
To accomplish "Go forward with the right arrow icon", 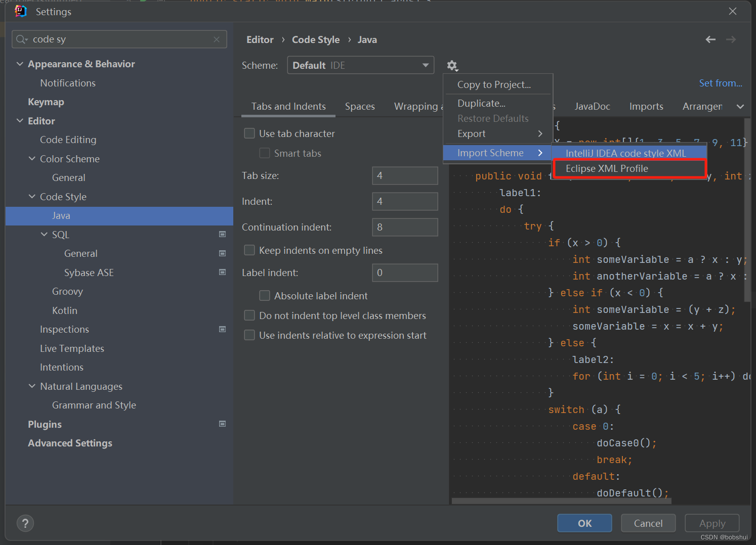I will pyautogui.click(x=731, y=39).
